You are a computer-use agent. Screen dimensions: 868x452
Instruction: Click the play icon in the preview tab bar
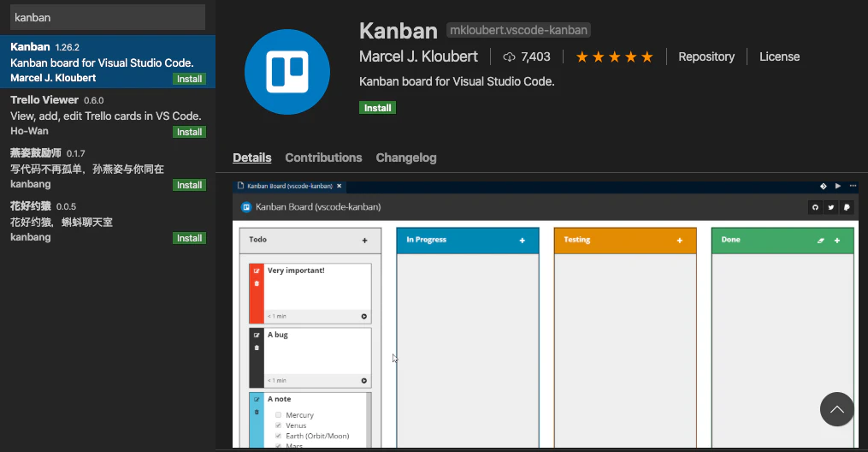tap(838, 186)
